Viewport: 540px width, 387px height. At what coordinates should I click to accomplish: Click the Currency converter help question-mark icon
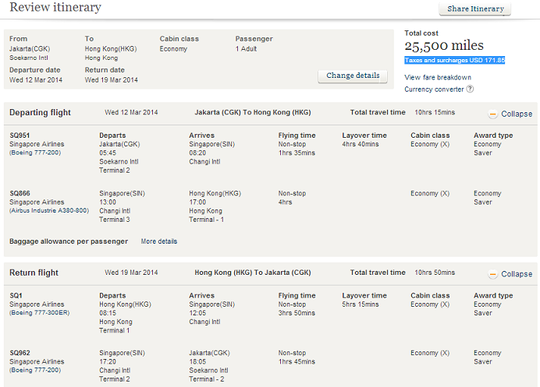point(470,89)
